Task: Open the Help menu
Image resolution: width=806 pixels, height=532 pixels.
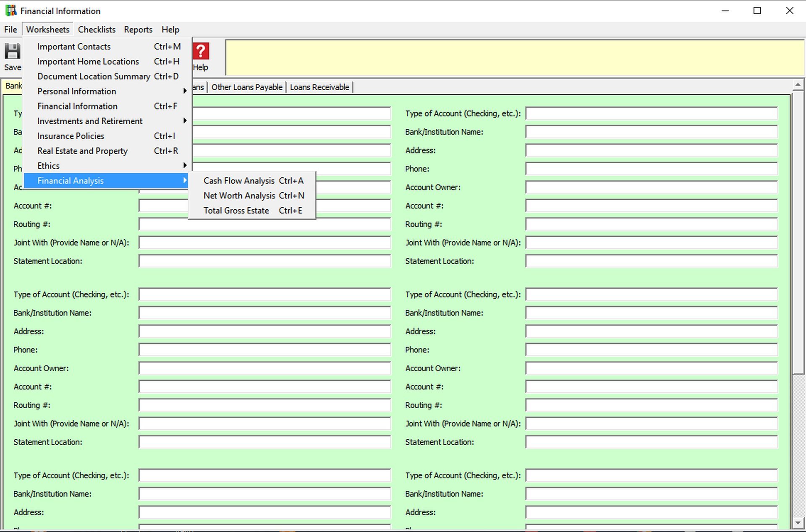Action: (170, 29)
